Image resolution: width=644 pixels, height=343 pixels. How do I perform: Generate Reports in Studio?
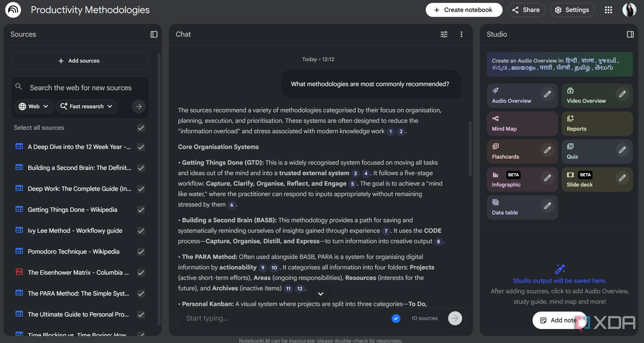tap(597, 123)
